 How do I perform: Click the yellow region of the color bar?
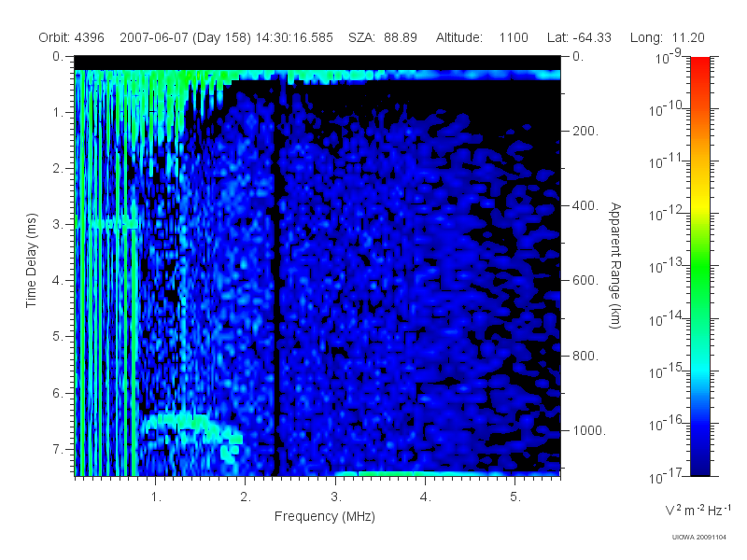tap(700, 203)
